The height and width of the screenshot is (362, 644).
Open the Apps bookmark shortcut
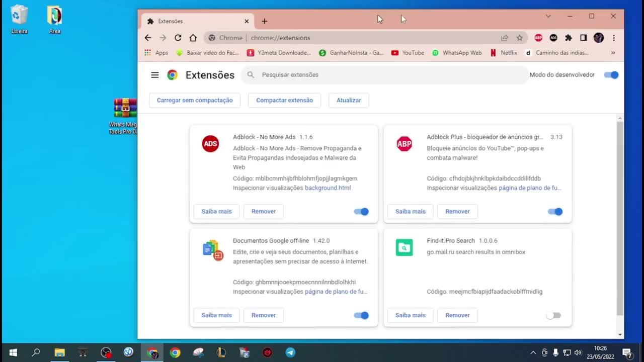(x=156, y=53)
